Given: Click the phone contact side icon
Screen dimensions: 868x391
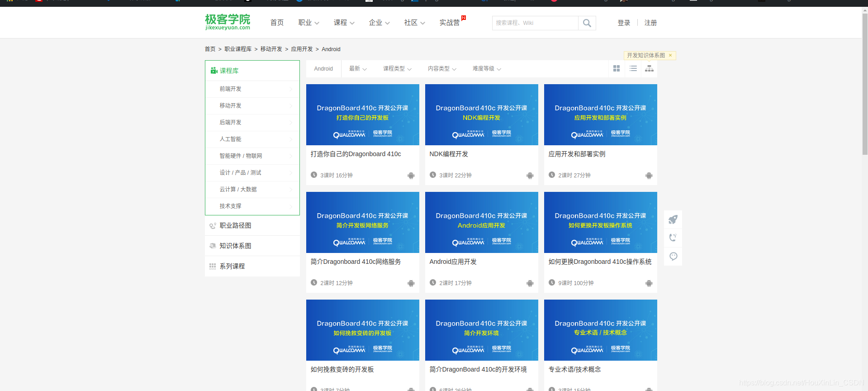Looking at the screenshot, I should [673, 238].
